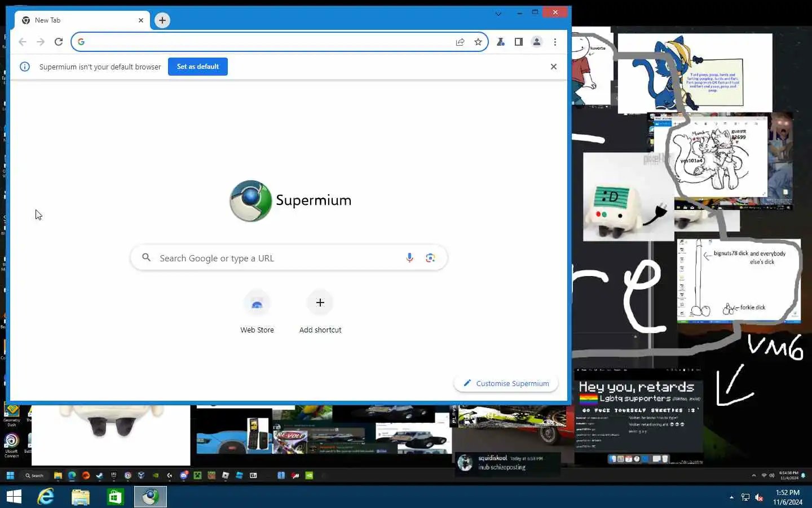
Task: Launch Internet Explorer from taskbar
Action: 46,497
